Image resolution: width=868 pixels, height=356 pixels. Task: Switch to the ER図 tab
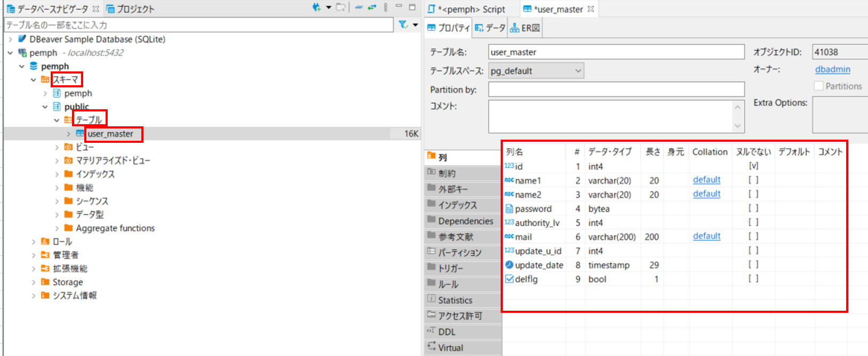tap(525, 28)
